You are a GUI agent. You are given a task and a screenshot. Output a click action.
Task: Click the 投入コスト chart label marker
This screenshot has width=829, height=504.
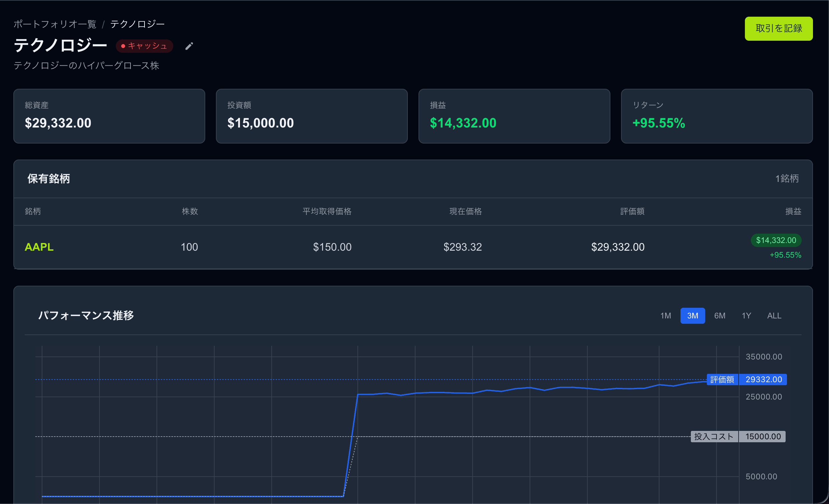click(714, 437)
